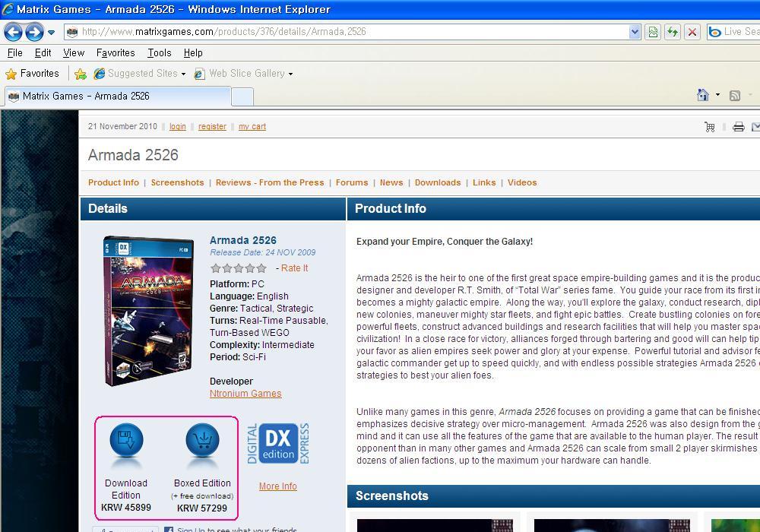
Task: Click the shopping cart icon at top right
Action: (x=710, y=127)
